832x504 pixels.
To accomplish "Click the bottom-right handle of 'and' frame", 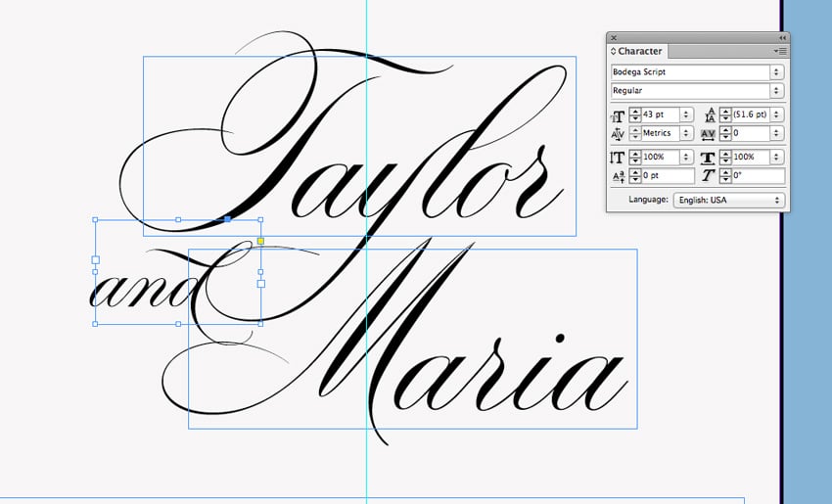I will [x=260, y=324].
